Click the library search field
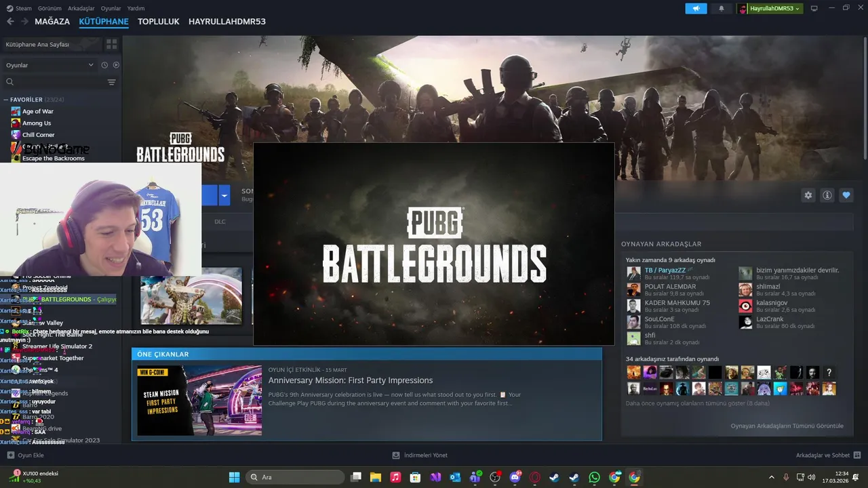This screenshot has height=488, width=868. [53, 82]
